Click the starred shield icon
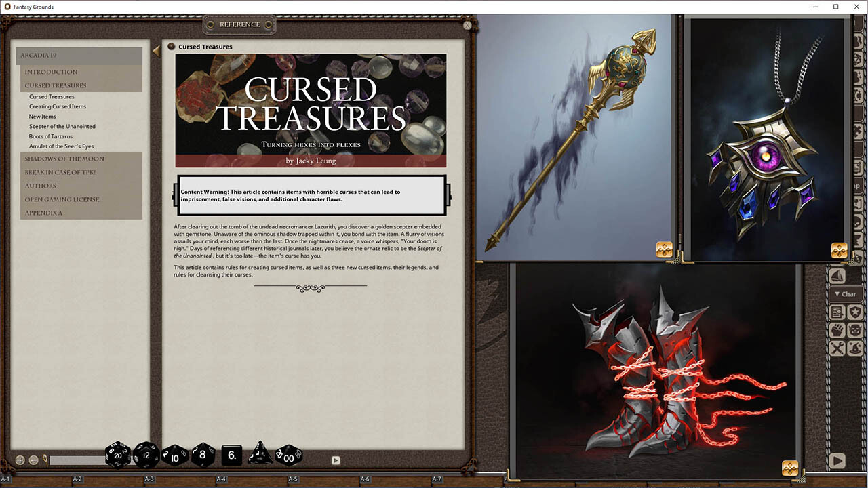This screenshot has width=868, height=488. coord(854,311)
